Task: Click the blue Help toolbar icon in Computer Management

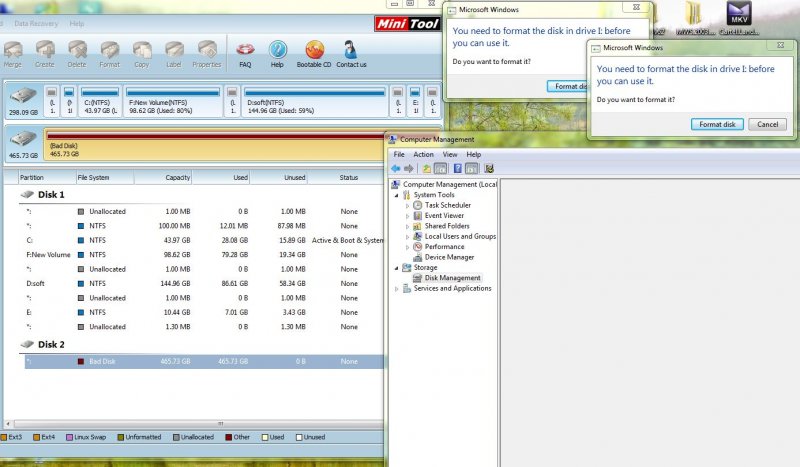Action: (x=458, y=168)
